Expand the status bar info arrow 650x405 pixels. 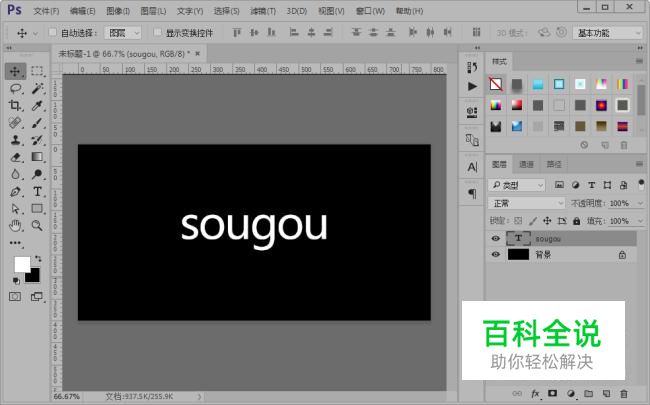click(x=199, y=397)
